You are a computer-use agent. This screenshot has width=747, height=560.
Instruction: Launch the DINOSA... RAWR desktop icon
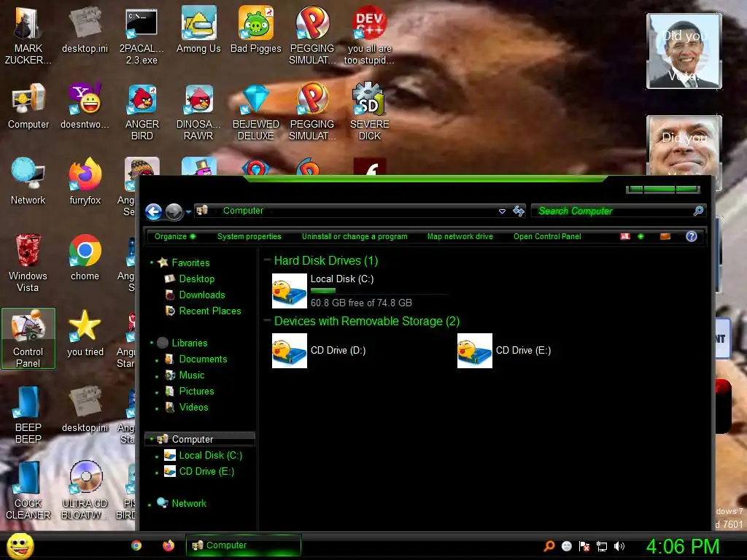[x=198, y=112]
